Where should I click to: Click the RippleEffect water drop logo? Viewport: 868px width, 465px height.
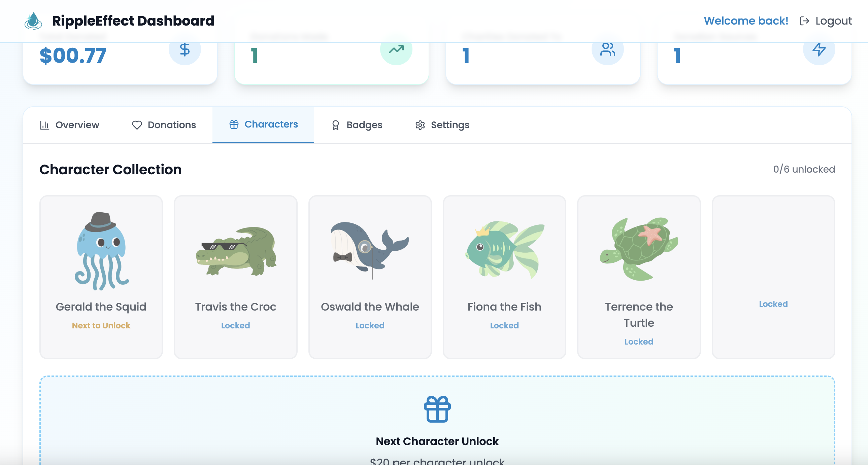click(33, 21)
